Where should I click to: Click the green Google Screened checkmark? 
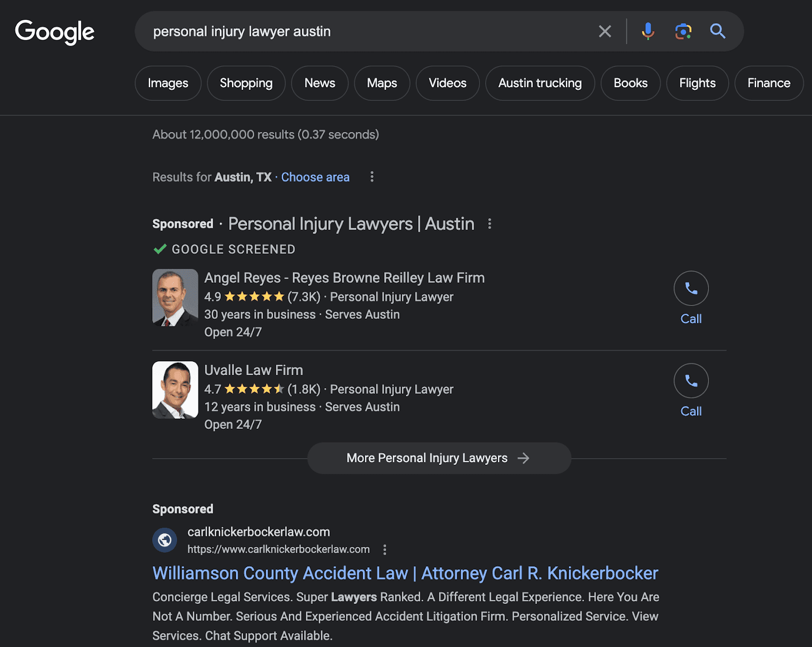pyautogui.click(x=160, y=249)
